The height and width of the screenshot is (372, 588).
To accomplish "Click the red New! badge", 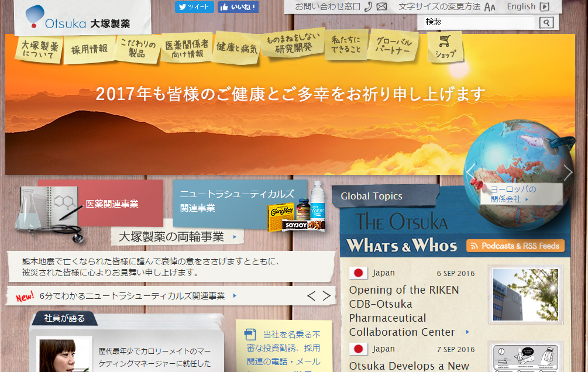I will click(x=25, y=297).
